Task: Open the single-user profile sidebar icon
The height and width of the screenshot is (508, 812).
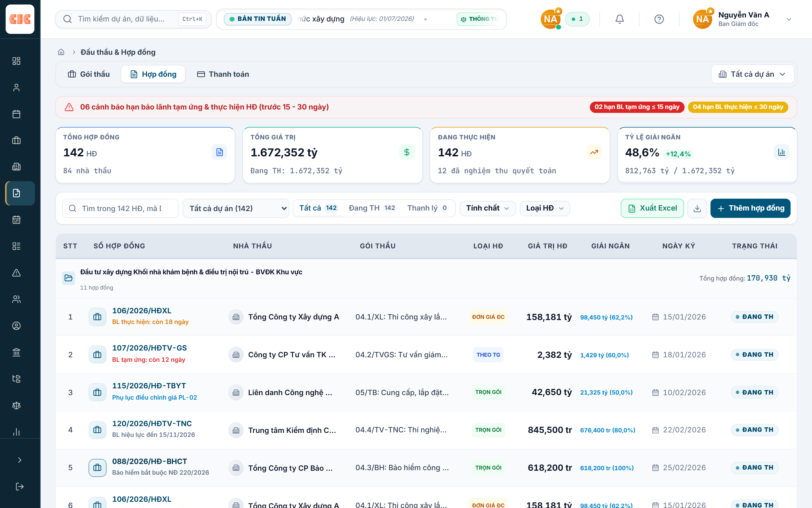Action: pos(16,87)
